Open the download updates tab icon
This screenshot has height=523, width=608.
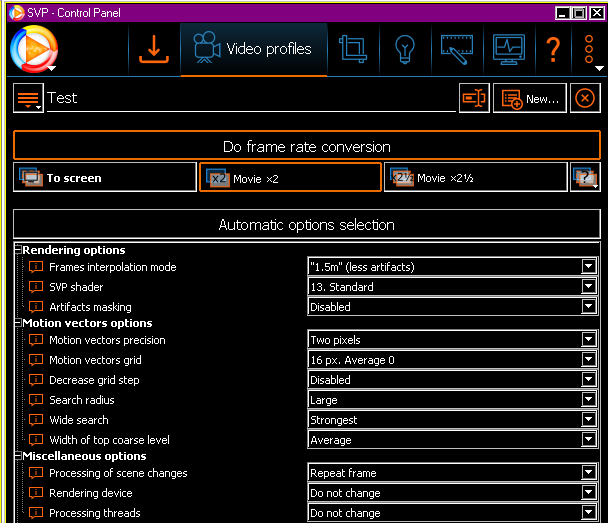[154, 49]
